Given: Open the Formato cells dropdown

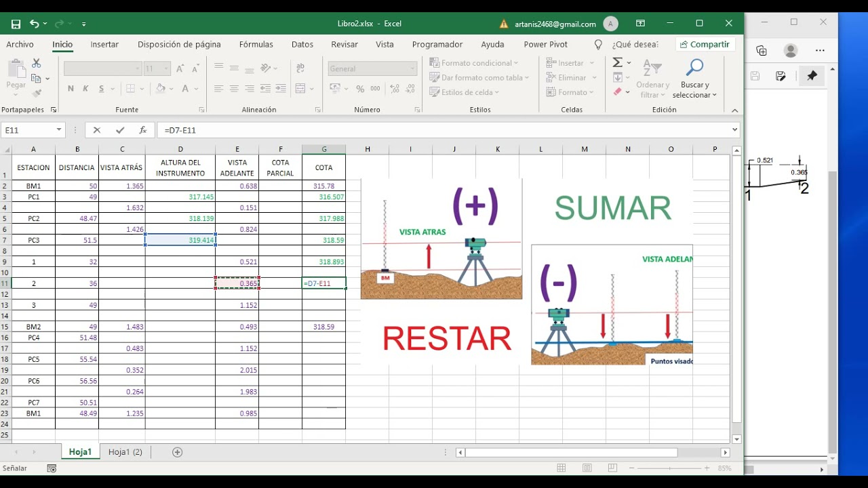Looking at the screenshot, I should tap(570, 92).
